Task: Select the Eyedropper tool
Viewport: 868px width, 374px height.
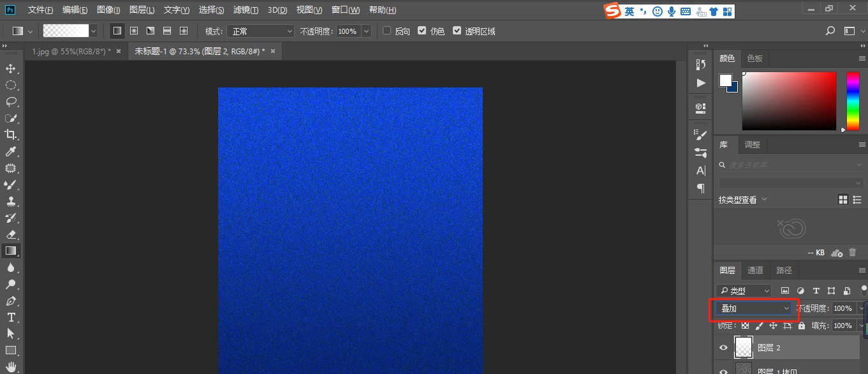Action: [x=11, y=151]
